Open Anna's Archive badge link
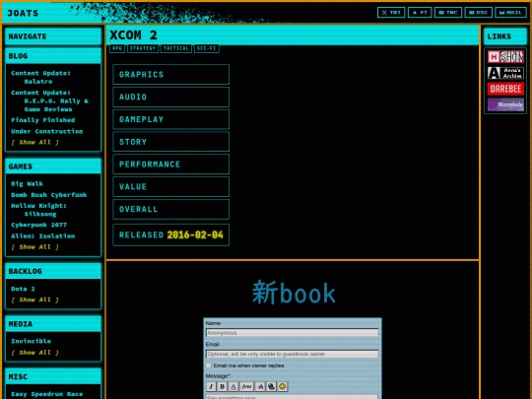Viewport: 532px width, 399px height. (505, 73)
